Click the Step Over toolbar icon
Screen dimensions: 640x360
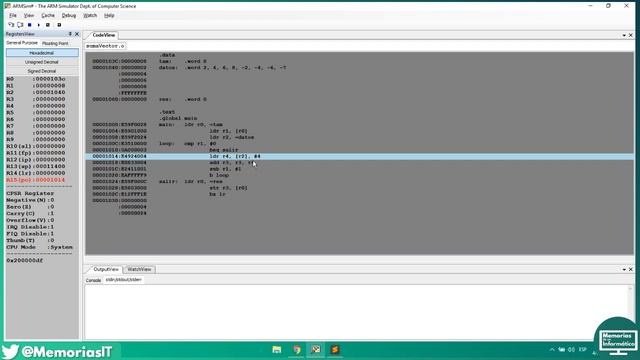[x=20, y=25]
